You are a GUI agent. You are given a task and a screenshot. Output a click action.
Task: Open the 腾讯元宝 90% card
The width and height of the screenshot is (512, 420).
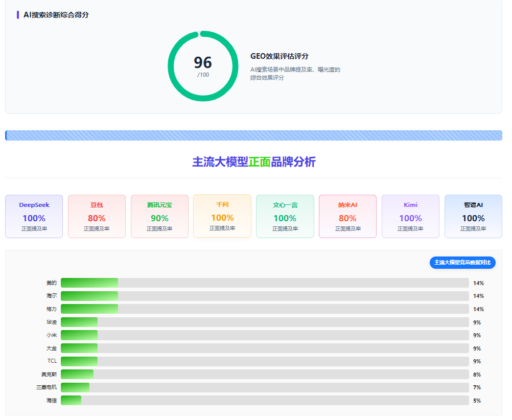(159, 216)
